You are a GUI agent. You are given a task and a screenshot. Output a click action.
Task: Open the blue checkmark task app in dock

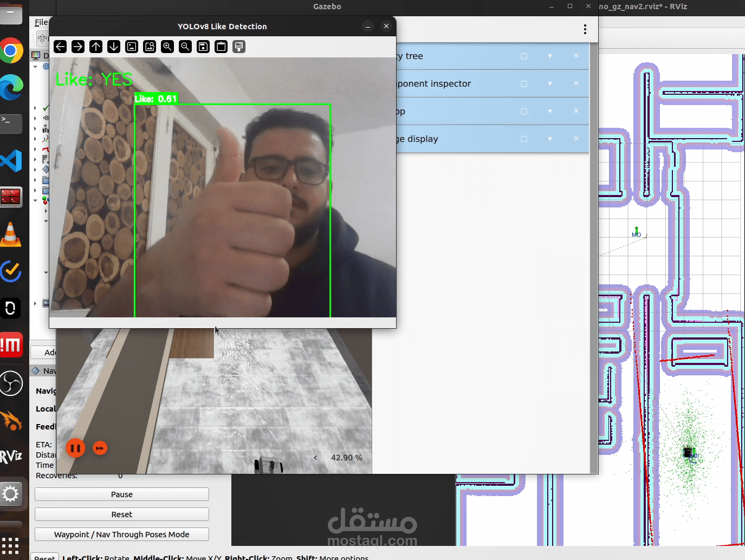tap(11, 271)
